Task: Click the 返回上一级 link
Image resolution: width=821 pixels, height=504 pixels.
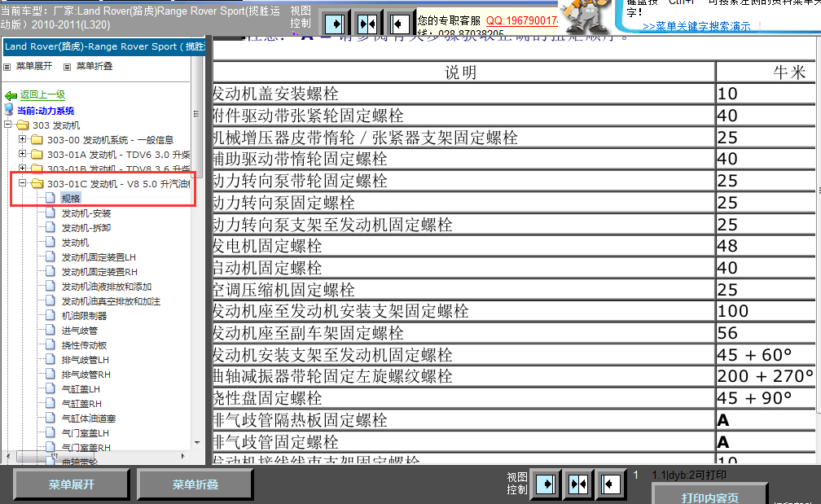Action: point(42,94)
